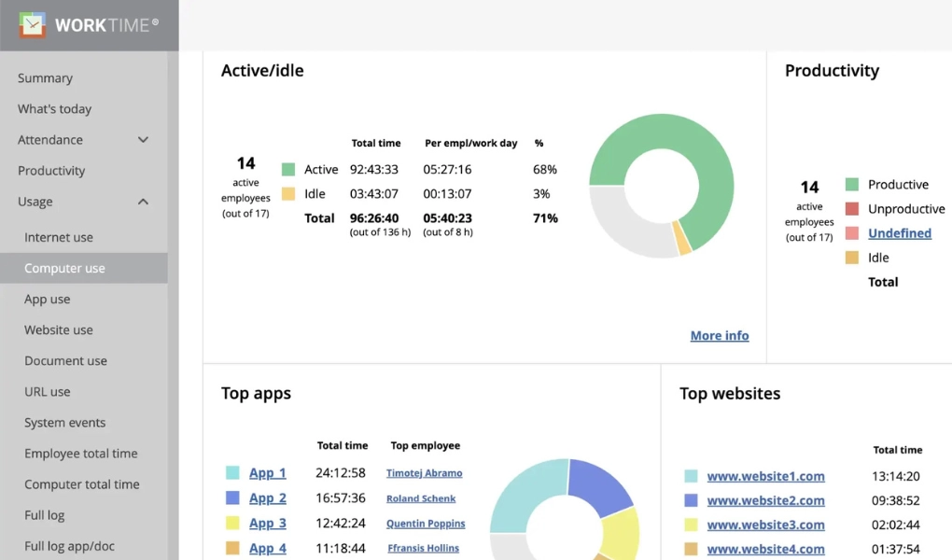Screen dimensions: 952x560
Task: Click the WorkTime envelope logo icon
Action: coord(31,24)
